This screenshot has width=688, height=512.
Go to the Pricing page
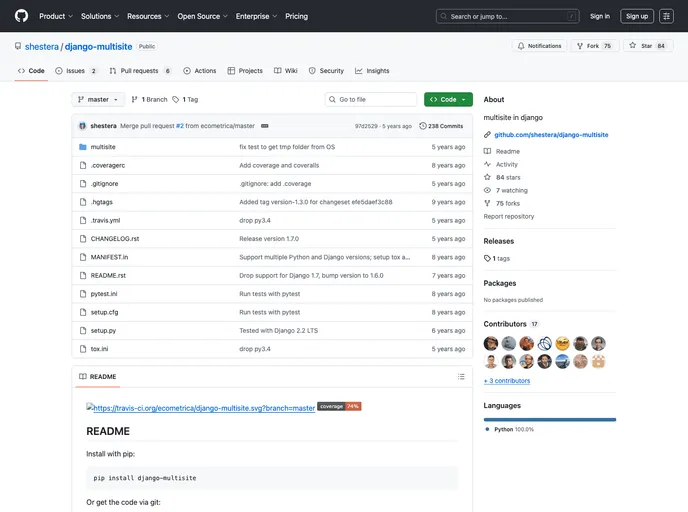pyautogui.click(x=296, y=16)
